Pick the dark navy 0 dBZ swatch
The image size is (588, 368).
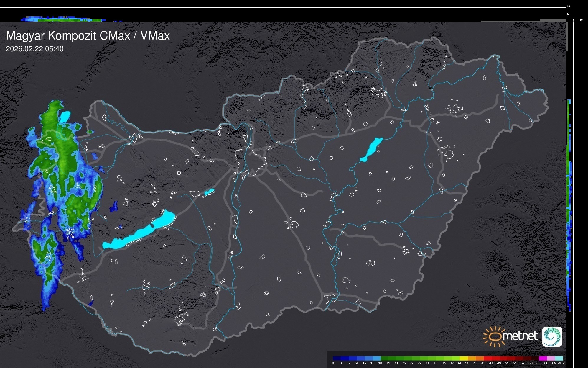(337, 358)
